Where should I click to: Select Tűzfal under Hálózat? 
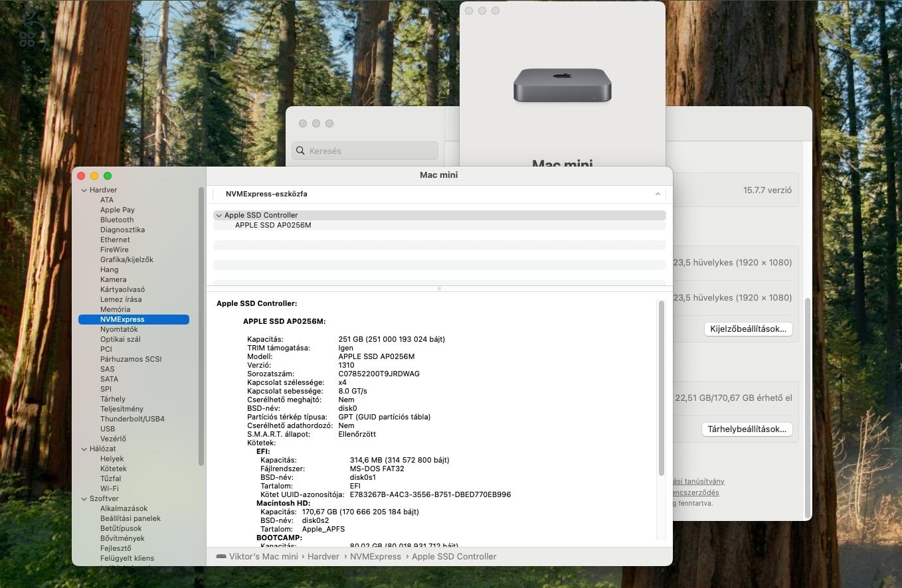tap(110, 478)
